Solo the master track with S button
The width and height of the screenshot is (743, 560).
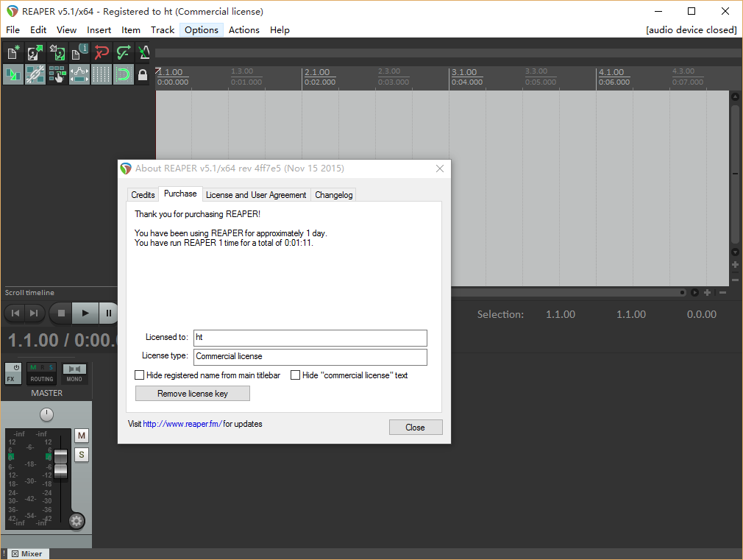tap(82, 455)
